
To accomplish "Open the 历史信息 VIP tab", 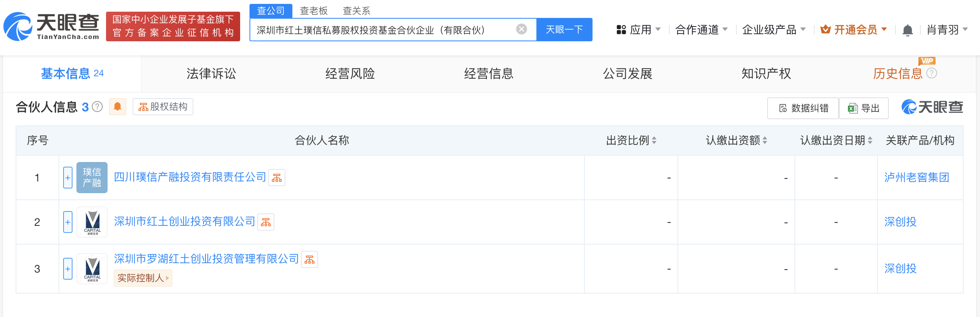I will point(898,74).
